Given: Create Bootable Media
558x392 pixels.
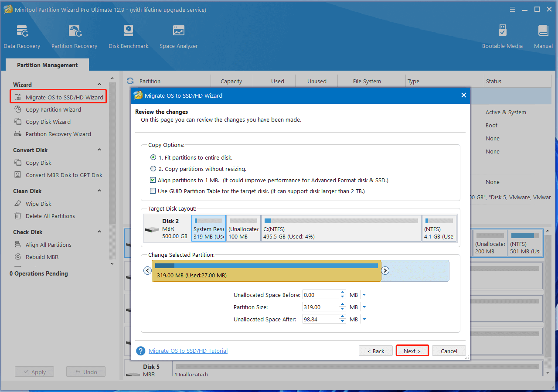Looking at the screenshot, I should (502, 37).
